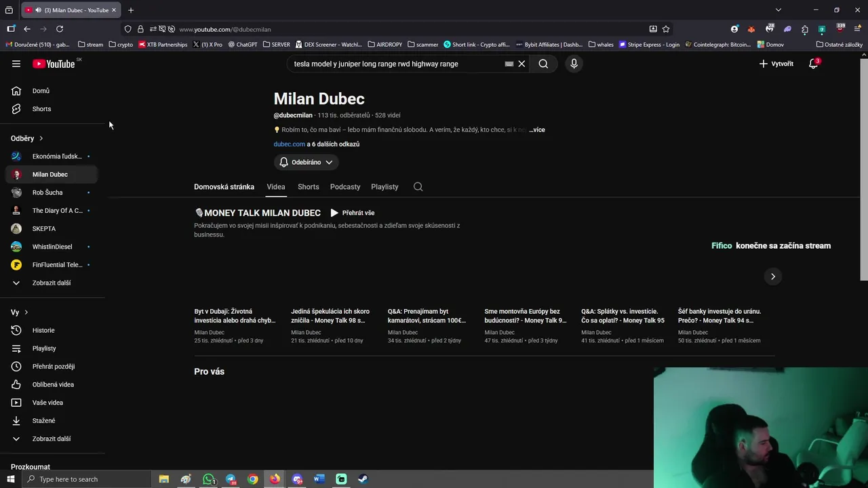Image resolution: width=868 pixels, height=488 pixels.
Task: Open the Vy section chevron
Action: point(26,312)
